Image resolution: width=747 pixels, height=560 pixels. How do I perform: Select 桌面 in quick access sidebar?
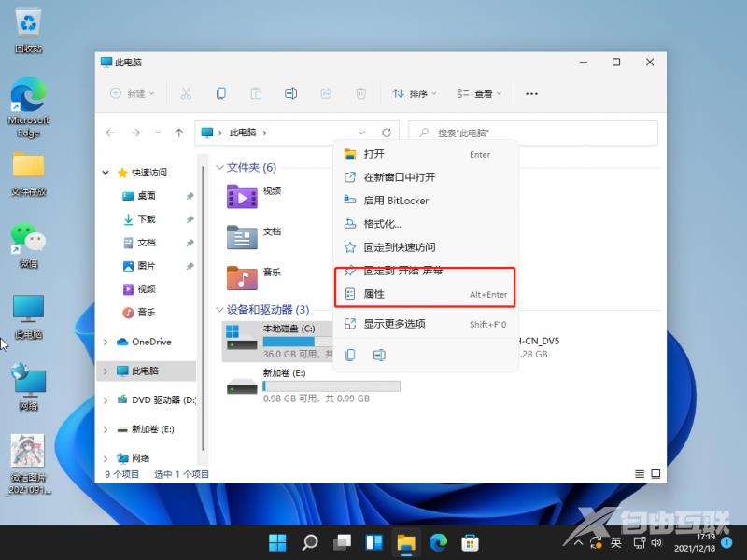[x=146, y=196]
